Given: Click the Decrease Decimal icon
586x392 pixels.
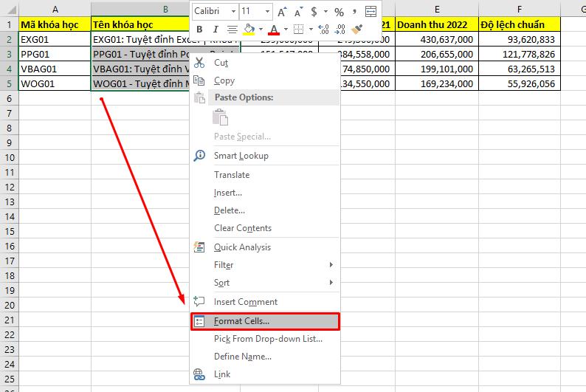Looking at the screenshot, I should point(339,30).
